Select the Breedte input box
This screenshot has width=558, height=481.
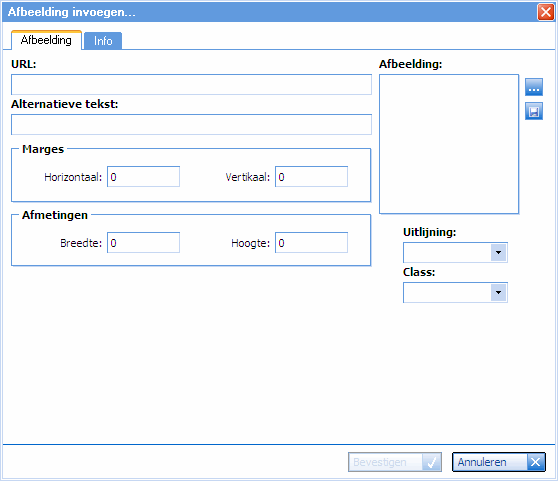point(143,243)
